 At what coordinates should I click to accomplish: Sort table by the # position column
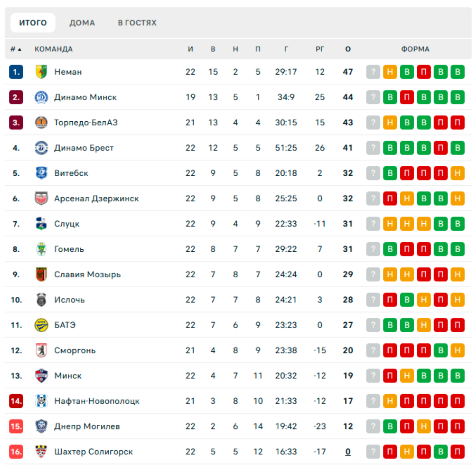click(x=16, y=49)
